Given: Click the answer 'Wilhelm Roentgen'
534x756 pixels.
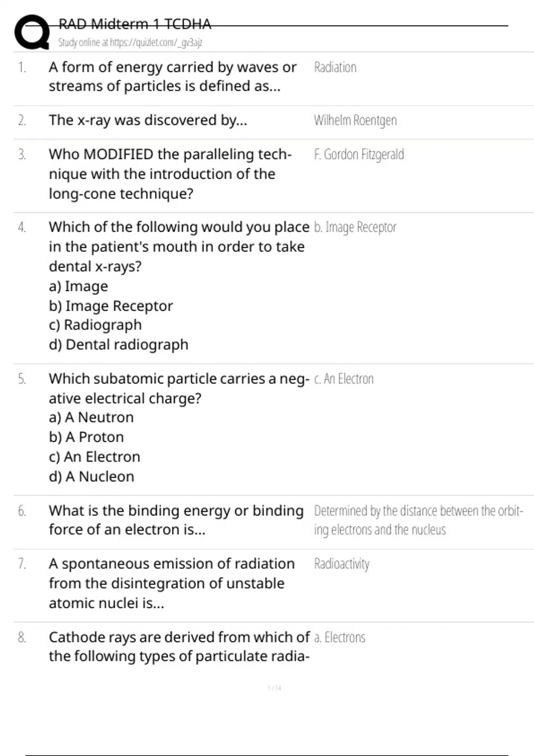Looking at the screenshot, I should pyautogui.click(x=355, y=121).
